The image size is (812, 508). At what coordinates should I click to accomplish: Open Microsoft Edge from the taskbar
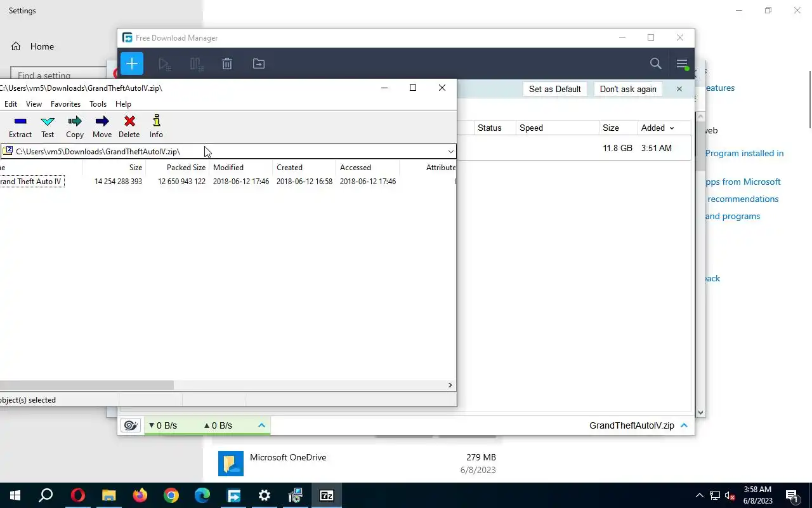(x=202, y=495)
